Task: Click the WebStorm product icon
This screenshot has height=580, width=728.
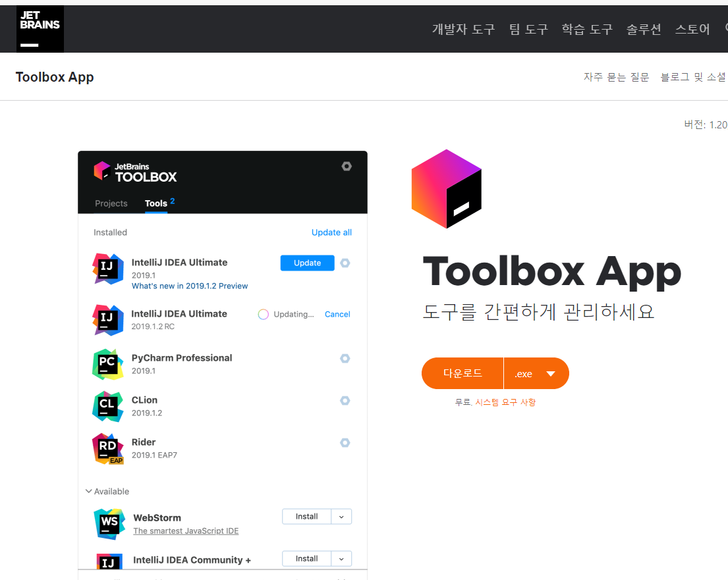Action: click(x=109, y=524)
